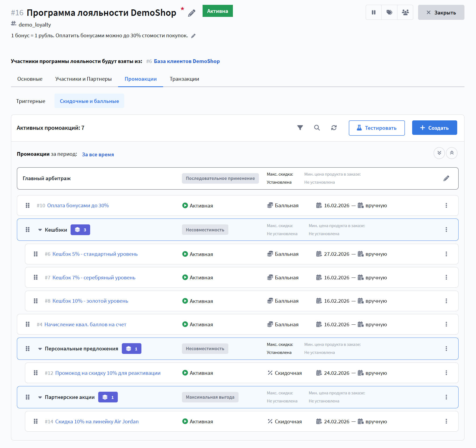Collapse the Кешбэки group arrow
This screenshot has width=476, height=448.
pyautogui.click(x=40, y=230)
